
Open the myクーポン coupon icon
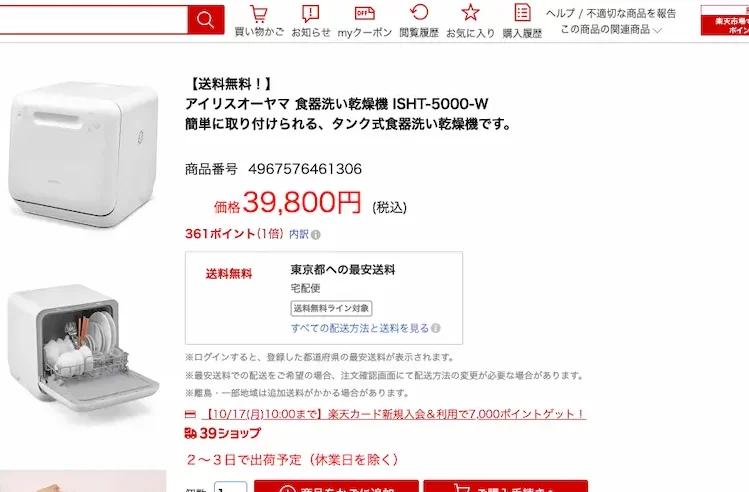(365, 21)
